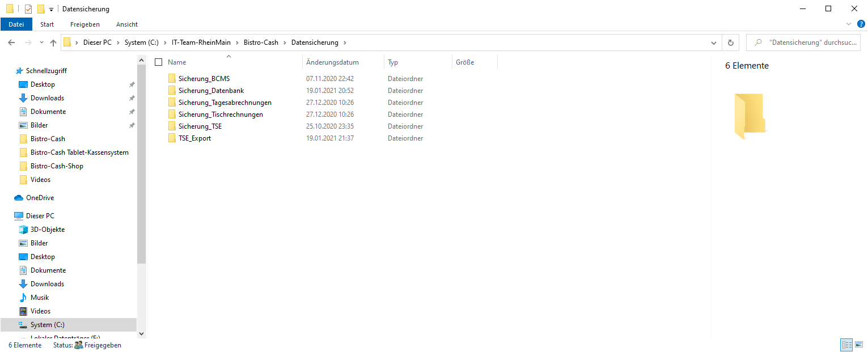The height and width of the screenshot is (352, 868).
Task: Open Musik under Dieser PC
Action: click(40, 298)
